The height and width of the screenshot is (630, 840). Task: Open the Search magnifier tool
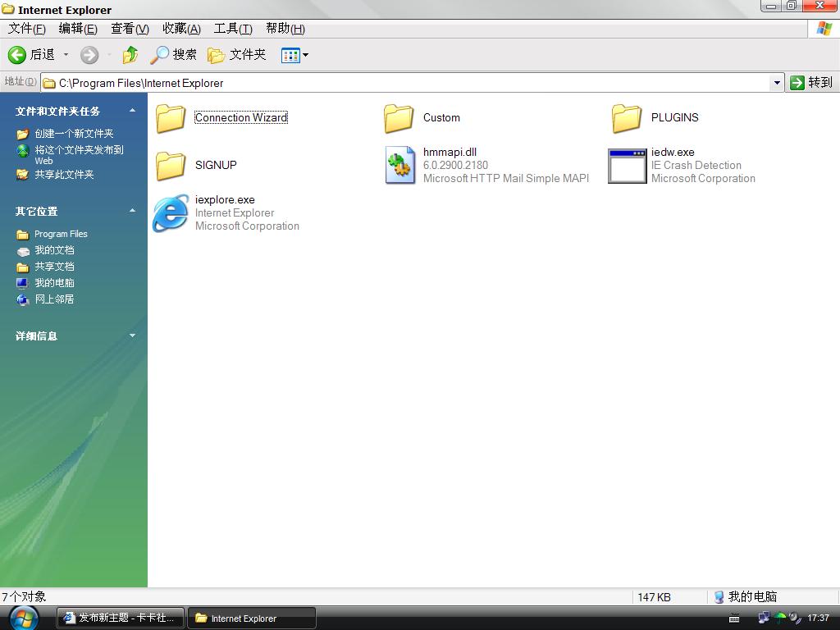(160, 55)
